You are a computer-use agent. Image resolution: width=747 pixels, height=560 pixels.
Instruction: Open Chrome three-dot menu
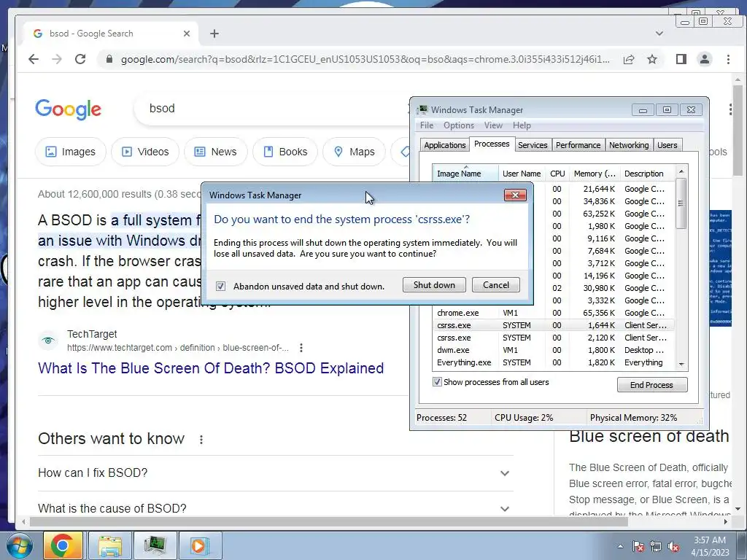(x=728, y=59)
